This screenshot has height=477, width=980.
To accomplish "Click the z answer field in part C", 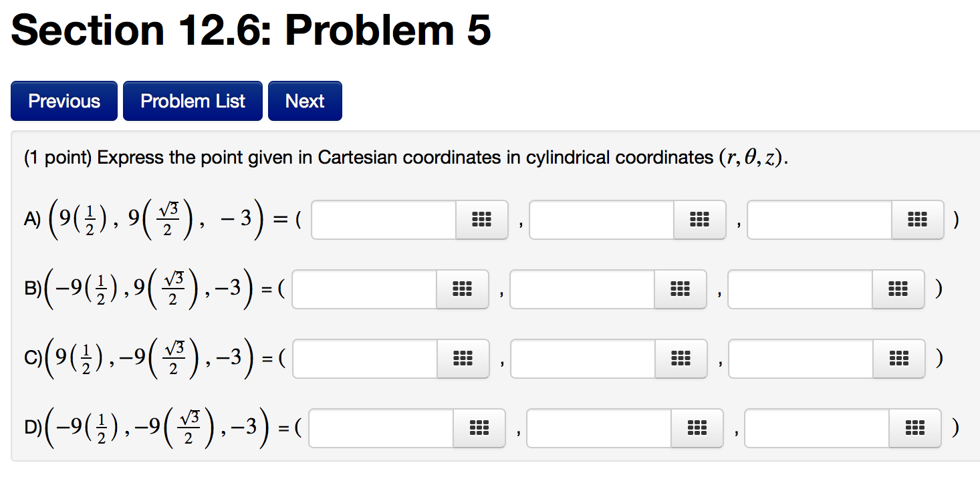I will [x=802, y=359].
